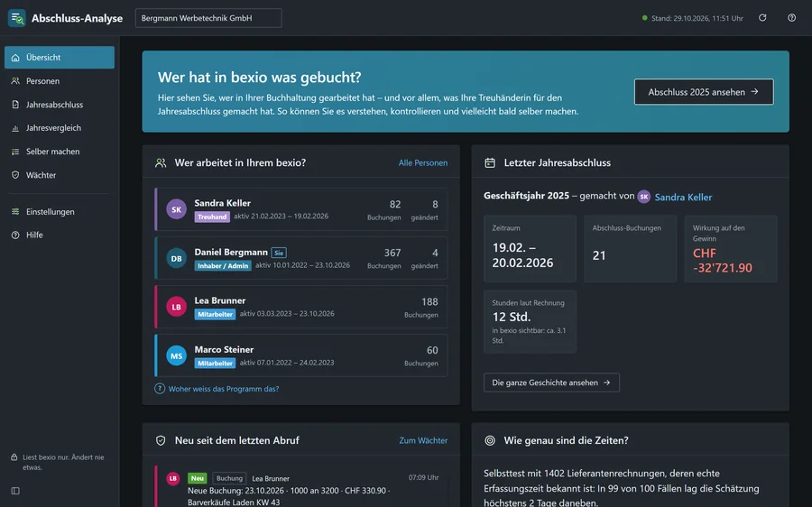
Task: Click Lea Brunner's Mitarbeiter badge
Action: click(x=215, y=314)
